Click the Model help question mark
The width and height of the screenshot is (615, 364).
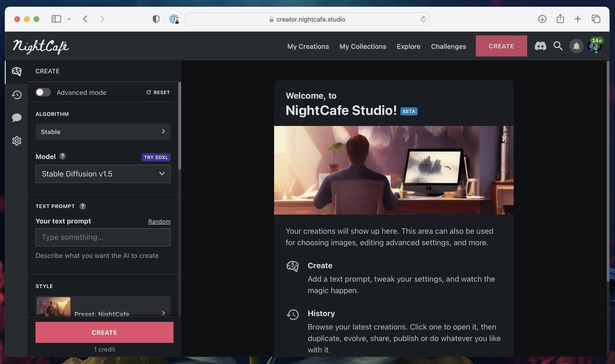[x=62, y=156]
